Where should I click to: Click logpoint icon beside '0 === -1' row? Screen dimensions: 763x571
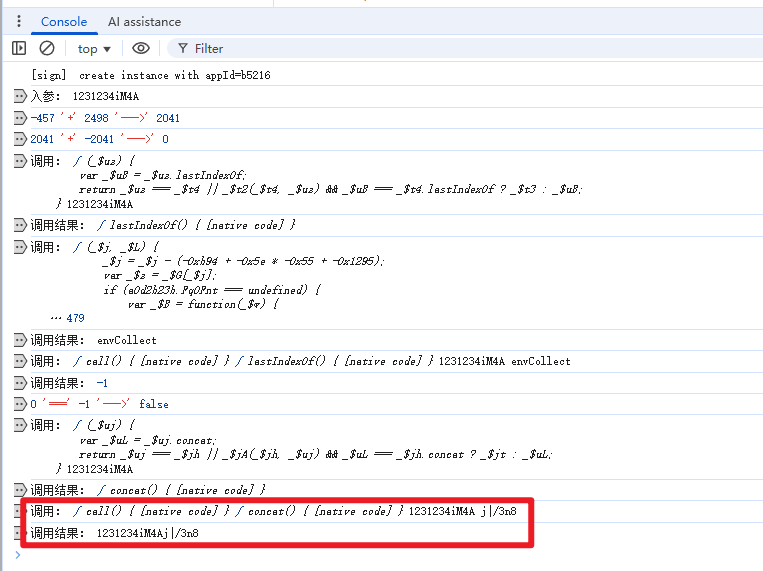click(19, 404)
